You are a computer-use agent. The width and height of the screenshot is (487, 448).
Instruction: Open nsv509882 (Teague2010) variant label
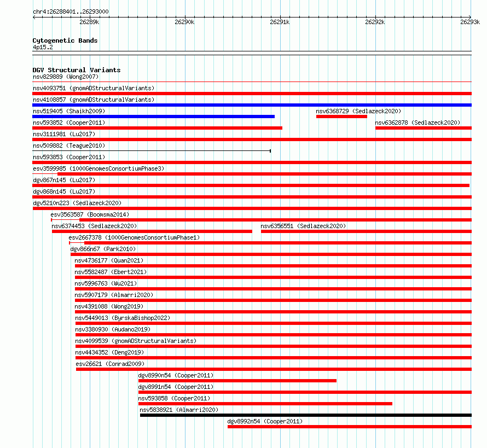point(69,146)
